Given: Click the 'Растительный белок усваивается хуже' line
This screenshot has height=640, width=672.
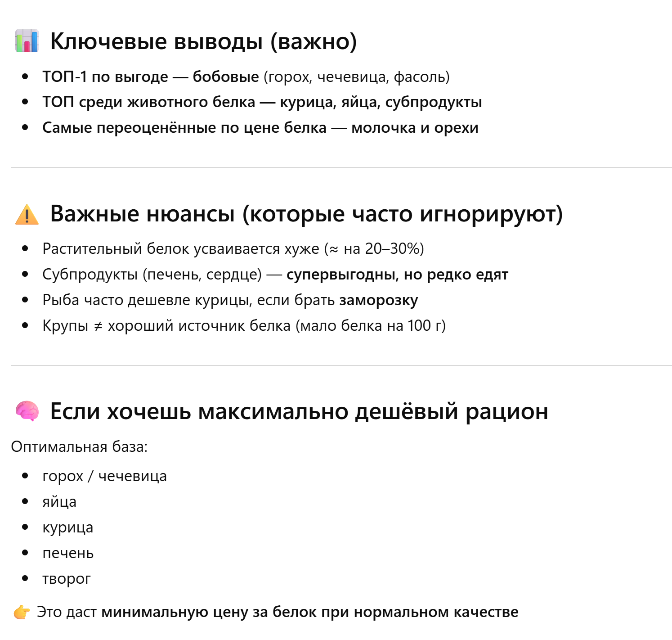Looking at the screenshot, I should [233, 248].
